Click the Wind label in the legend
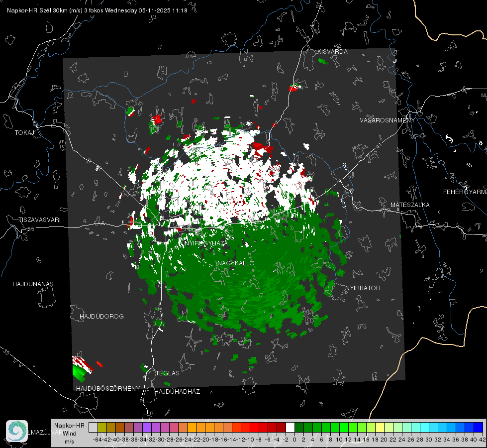This screenshot has height=448, width=487. coord(70,434)
